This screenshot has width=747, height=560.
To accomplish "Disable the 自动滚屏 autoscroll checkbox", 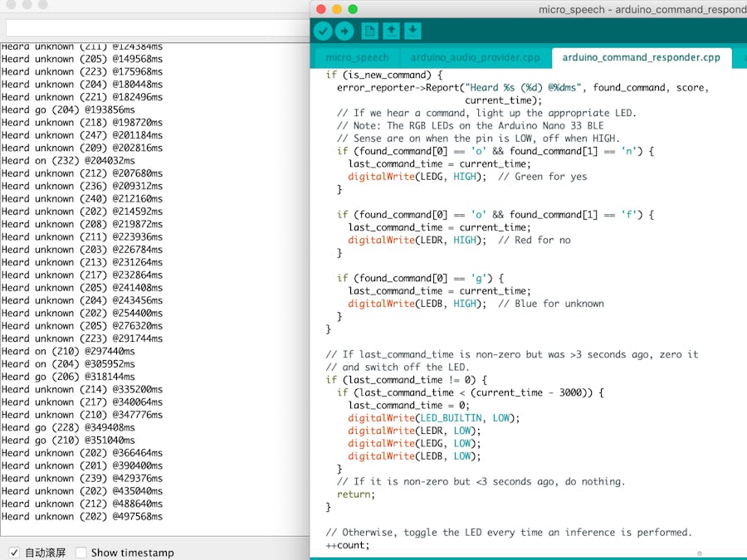I will [x=14, y=551].
